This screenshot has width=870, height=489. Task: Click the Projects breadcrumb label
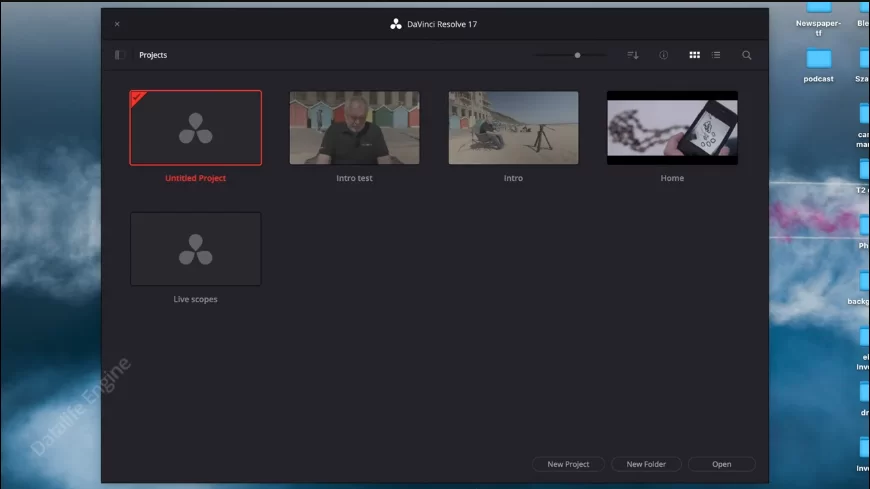[153, 55]
